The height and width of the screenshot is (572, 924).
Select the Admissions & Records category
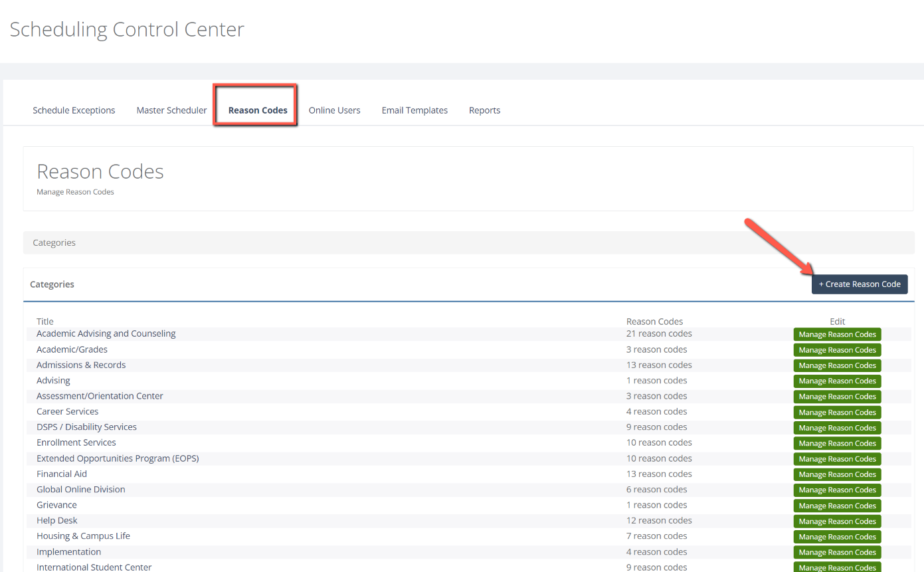tap(81, 365)
